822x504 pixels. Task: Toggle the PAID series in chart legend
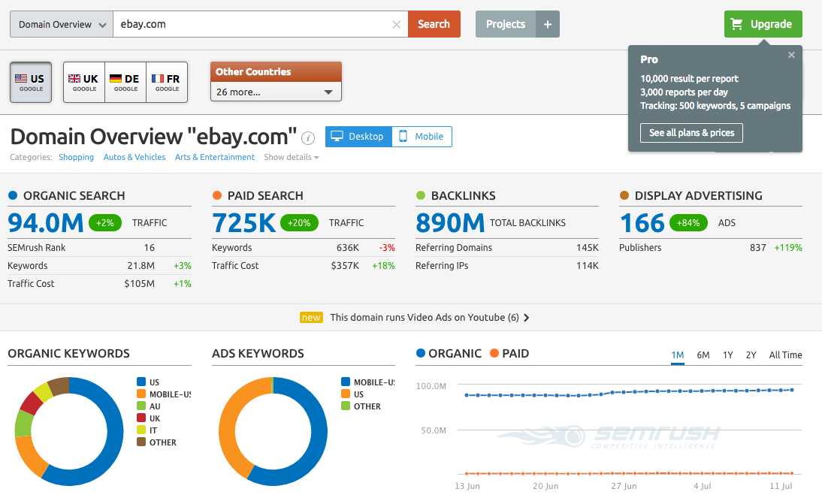(x=509, y=354)
